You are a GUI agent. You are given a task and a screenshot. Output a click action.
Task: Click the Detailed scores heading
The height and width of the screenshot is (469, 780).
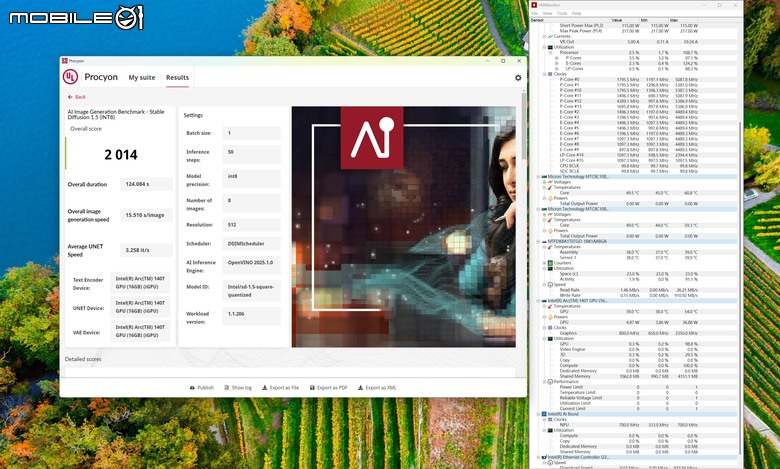(83, 359)
